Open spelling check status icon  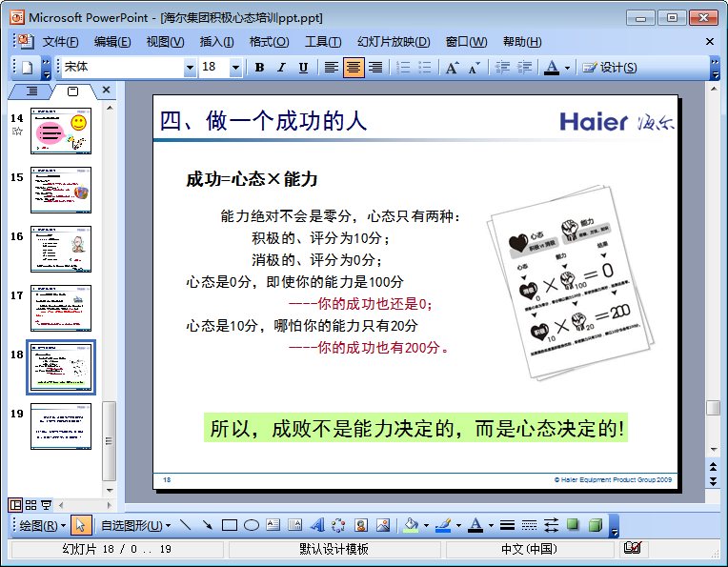[633, 549]
